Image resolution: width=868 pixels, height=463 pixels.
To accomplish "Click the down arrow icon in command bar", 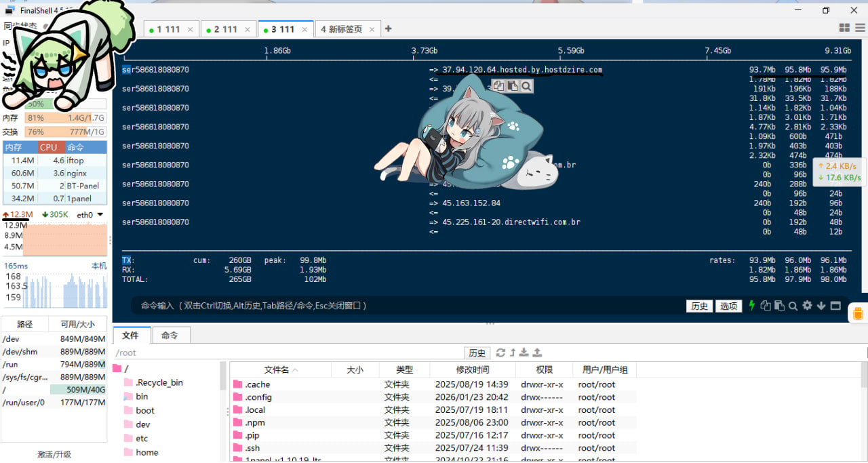I will (821, 306).
